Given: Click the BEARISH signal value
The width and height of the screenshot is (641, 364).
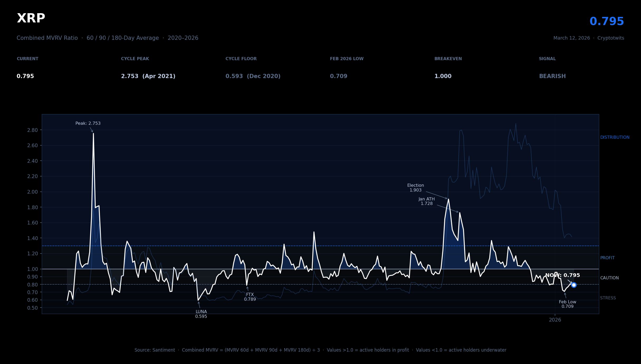Looking at the screenshot, I should [x=552, y=76].
